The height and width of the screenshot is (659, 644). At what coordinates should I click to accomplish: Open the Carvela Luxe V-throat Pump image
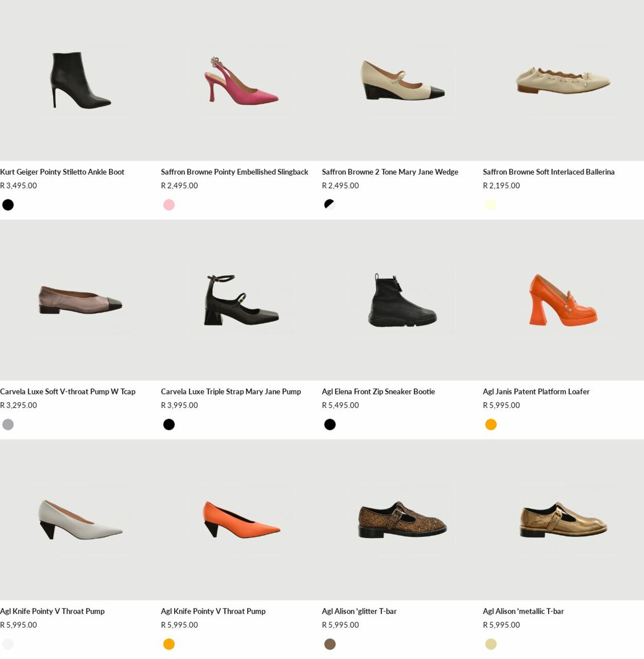pos(80,300)
